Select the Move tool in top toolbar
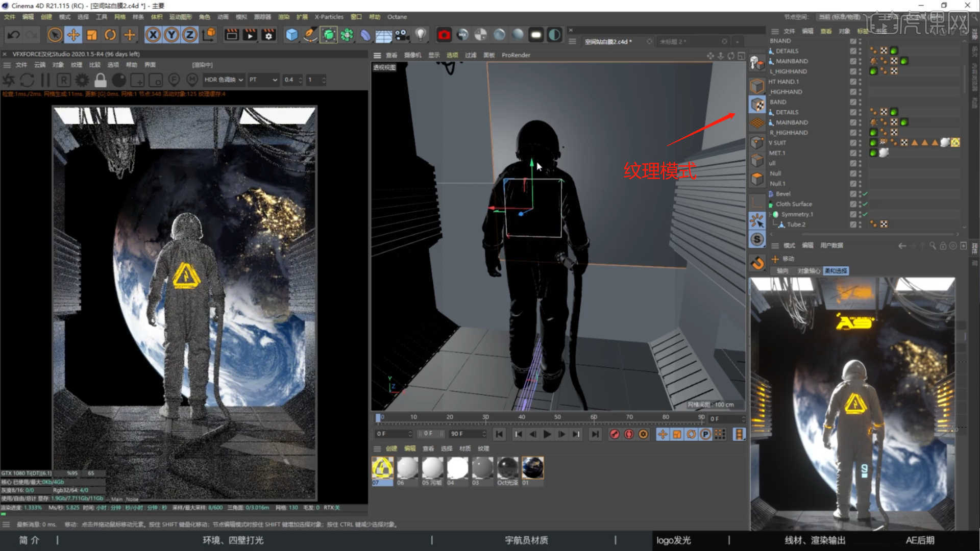 [x=73, y=35]
